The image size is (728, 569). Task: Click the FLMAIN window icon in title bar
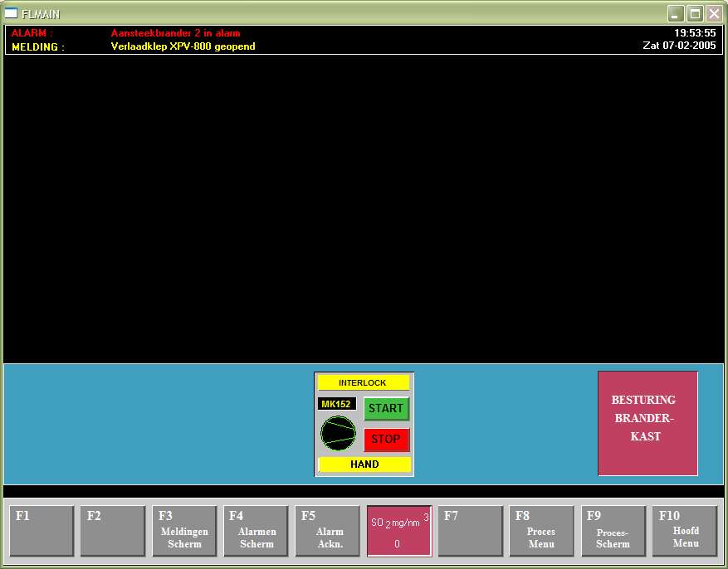(x=12, y=13)
